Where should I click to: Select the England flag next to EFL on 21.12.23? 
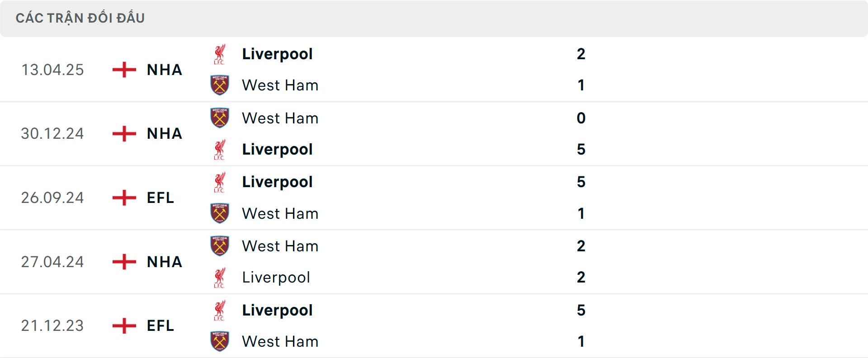click(x=123, y=325)
